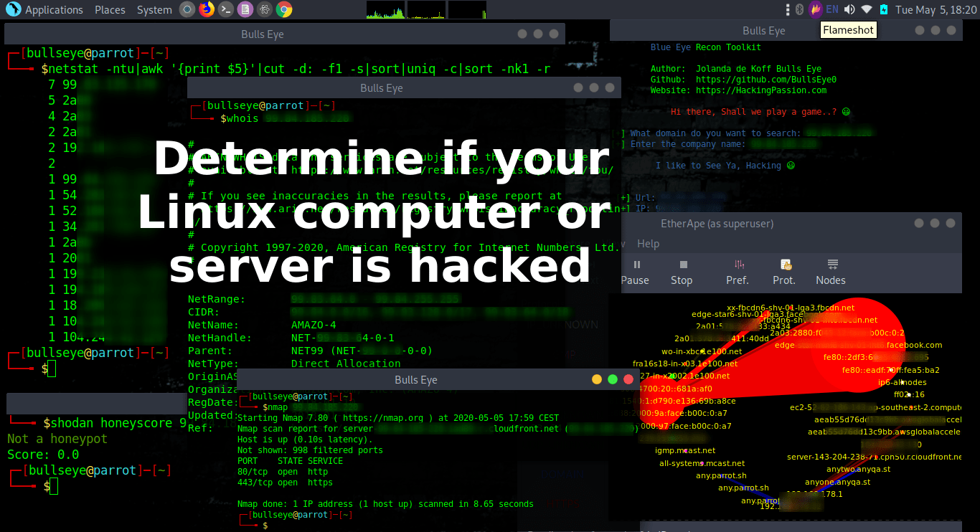The width and height of the screenshot is (980, 532).
Task: Select the 'wo-in-xbc.1e100.net' node in EtherApe
Action: click(x=702, y=351)
